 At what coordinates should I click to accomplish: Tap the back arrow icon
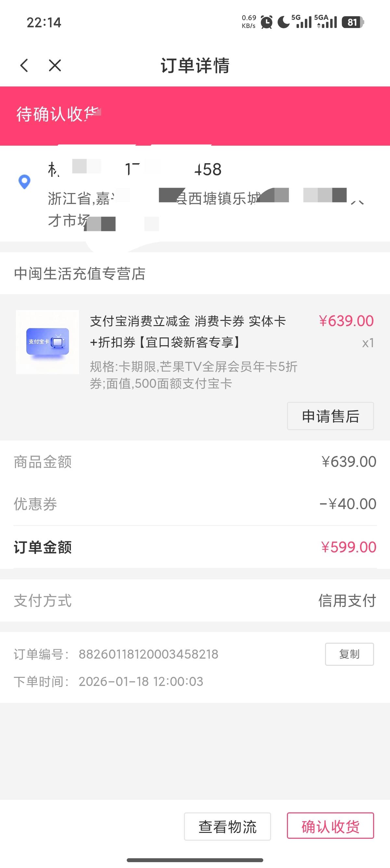(24, 65)
